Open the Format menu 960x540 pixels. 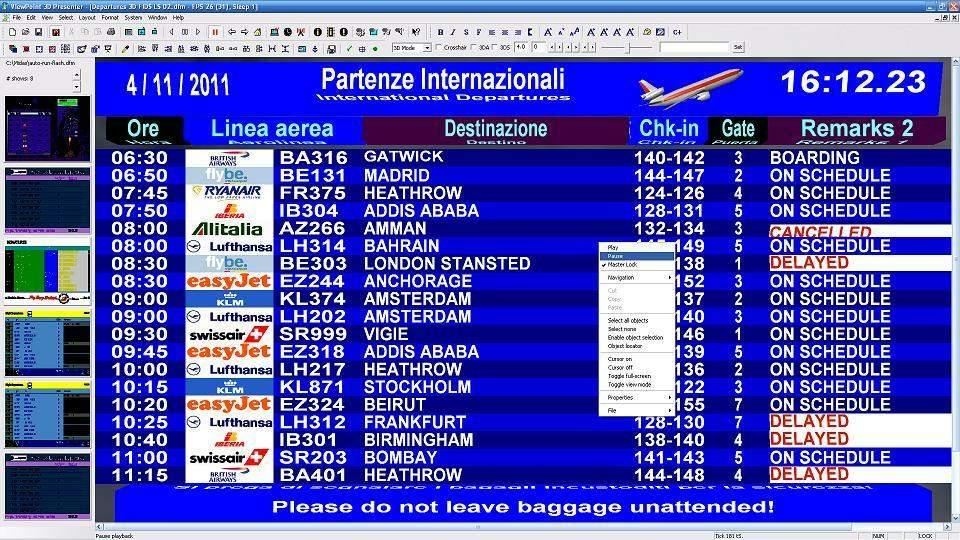point(110,18)
